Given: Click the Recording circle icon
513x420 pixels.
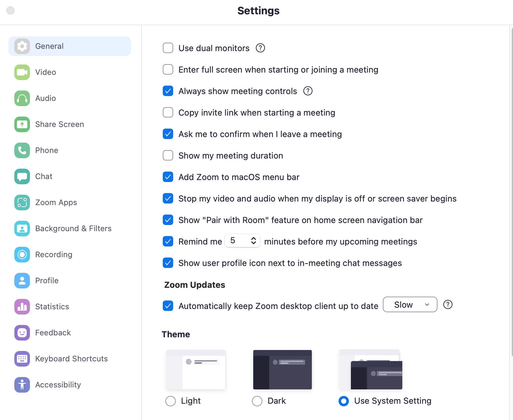Looking at the screenshot, I should 22,255.
